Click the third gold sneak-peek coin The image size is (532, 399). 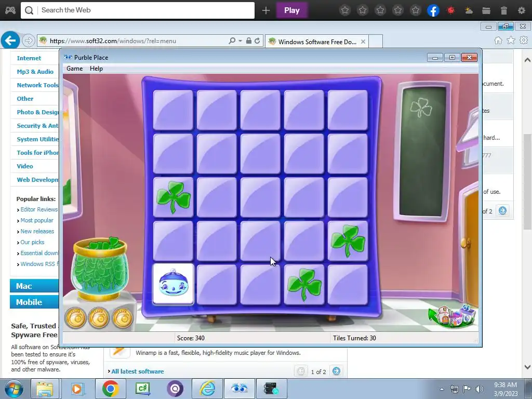(x=122, y=318)
